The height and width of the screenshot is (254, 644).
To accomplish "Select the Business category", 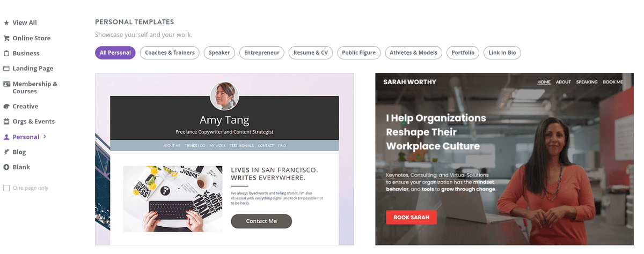I will 26,53.
